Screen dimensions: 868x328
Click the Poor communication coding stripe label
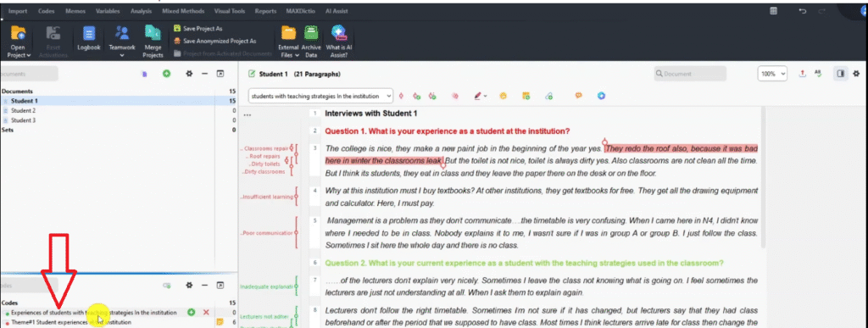(267, 233)
